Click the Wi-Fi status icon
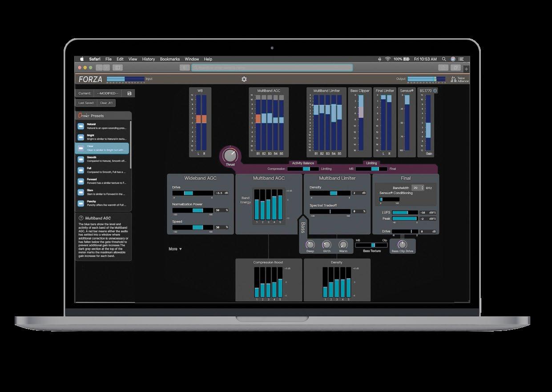This screenshot has height=392, width=552. tap(387, 59)
